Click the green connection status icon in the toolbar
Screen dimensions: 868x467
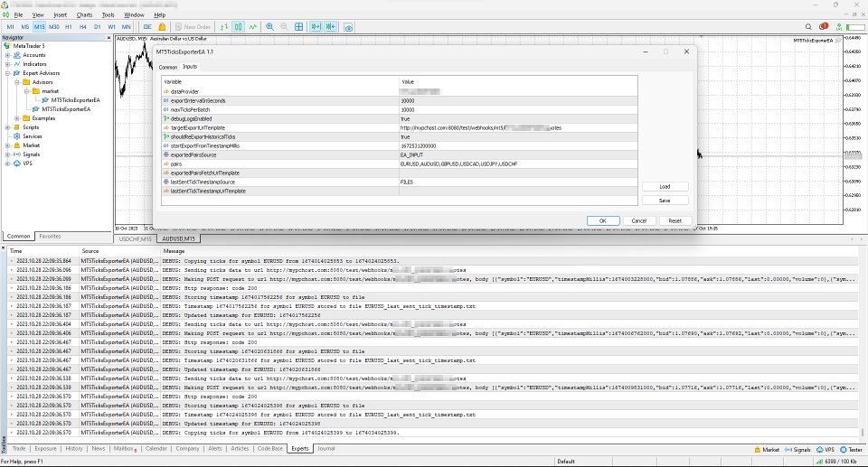[x=839, y=26]
